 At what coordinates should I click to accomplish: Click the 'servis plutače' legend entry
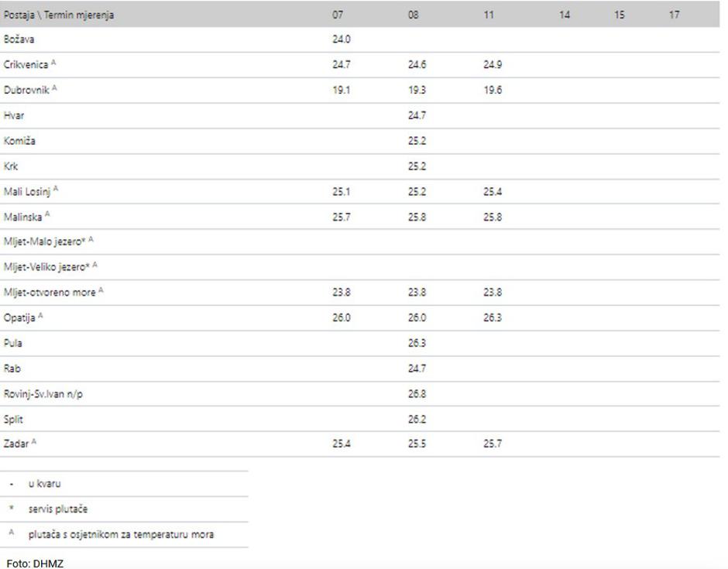pos(58,509)
